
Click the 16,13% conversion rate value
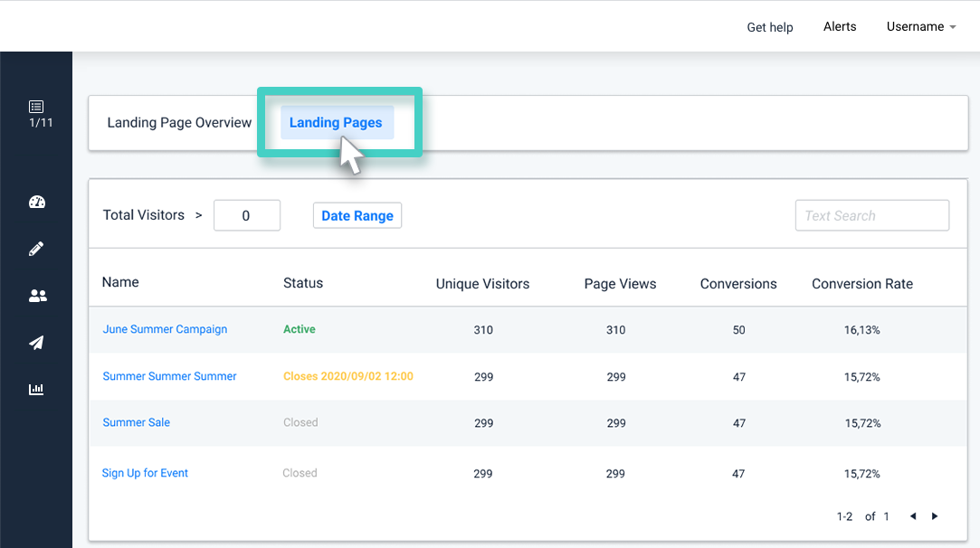(861, 330)
